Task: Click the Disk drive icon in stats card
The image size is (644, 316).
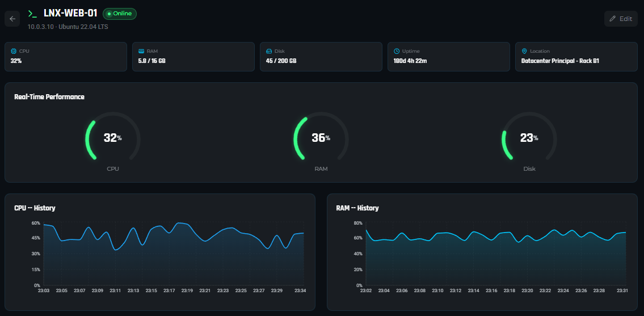Action: 269,51
